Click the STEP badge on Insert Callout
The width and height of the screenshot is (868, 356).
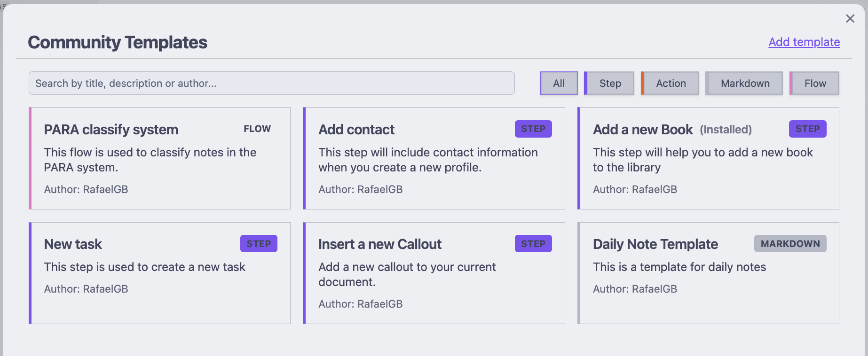coord(533,244)
